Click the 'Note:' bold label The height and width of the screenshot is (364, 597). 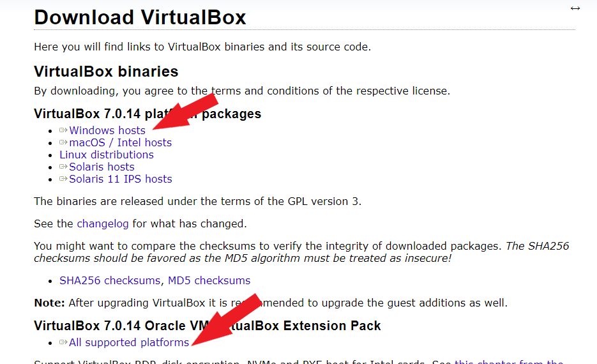tap(50, 303)
